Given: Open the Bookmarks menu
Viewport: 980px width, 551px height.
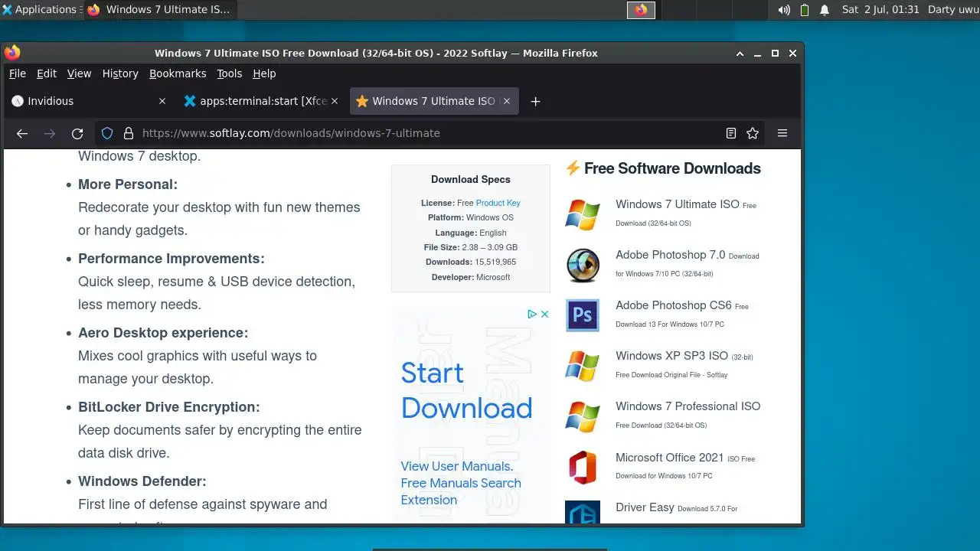Looking at the screenshot, I should (x=178, y=73).
